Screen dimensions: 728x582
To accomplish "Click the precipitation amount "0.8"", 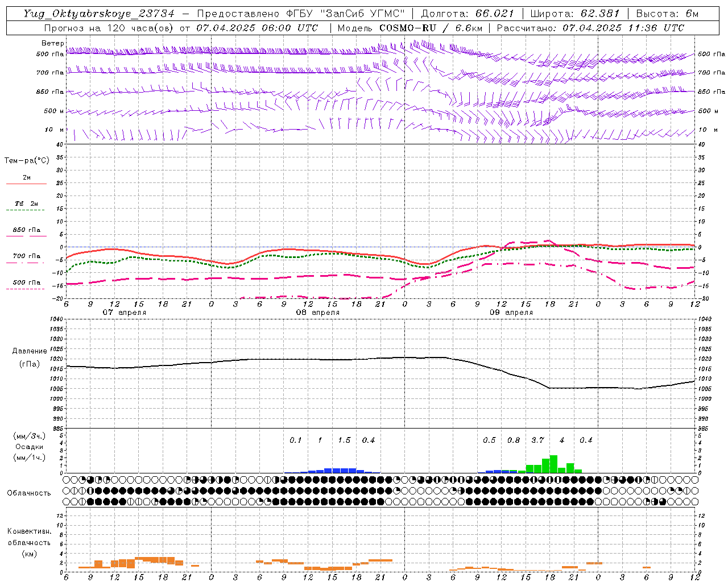I will 514,440.
